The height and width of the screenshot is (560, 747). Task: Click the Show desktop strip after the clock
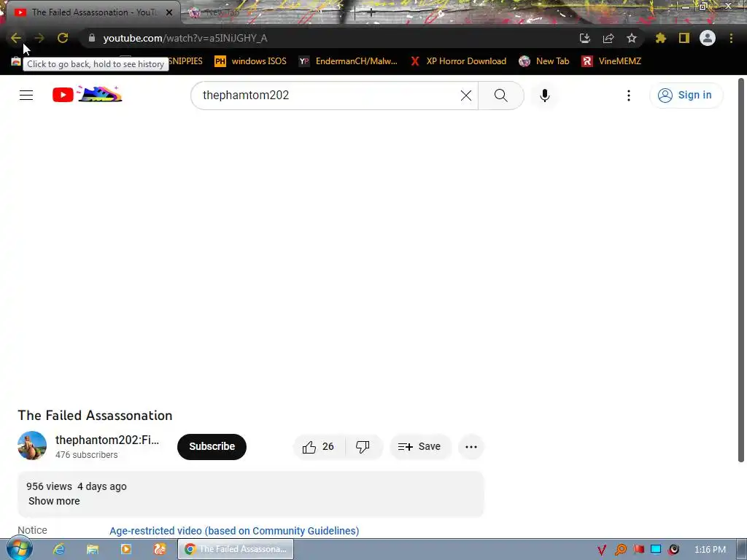[742, 550]
